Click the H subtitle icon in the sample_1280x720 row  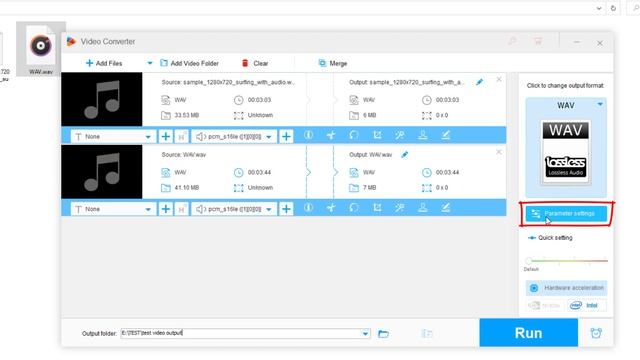(181, 136)
